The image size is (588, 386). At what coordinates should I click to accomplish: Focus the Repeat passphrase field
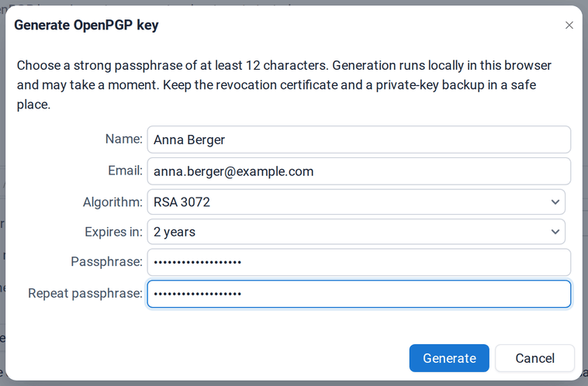(359, 294)
